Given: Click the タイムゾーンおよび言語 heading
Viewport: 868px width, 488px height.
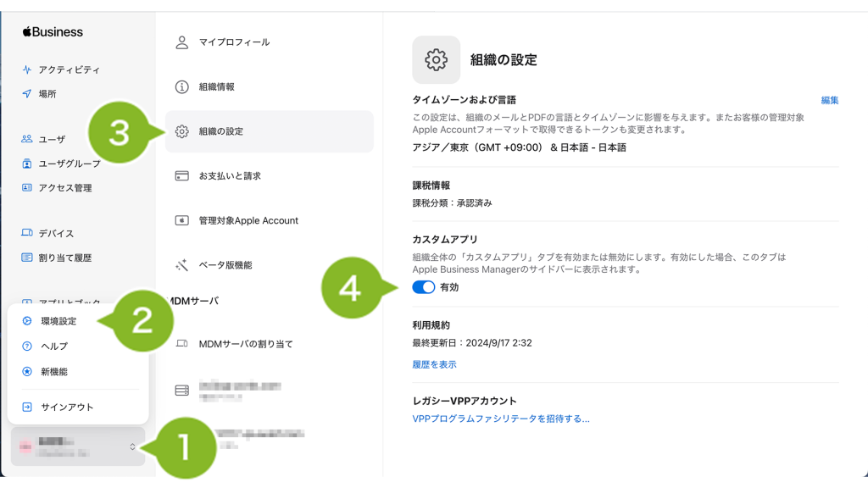Looking at the screenshot, I should [464, 100].
